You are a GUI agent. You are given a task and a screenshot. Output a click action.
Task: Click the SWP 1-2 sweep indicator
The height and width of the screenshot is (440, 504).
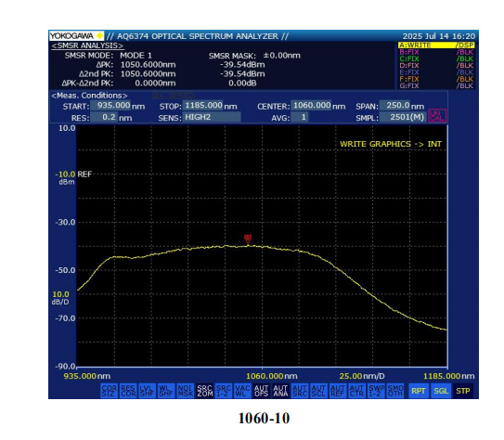click(x=376, y=391)
